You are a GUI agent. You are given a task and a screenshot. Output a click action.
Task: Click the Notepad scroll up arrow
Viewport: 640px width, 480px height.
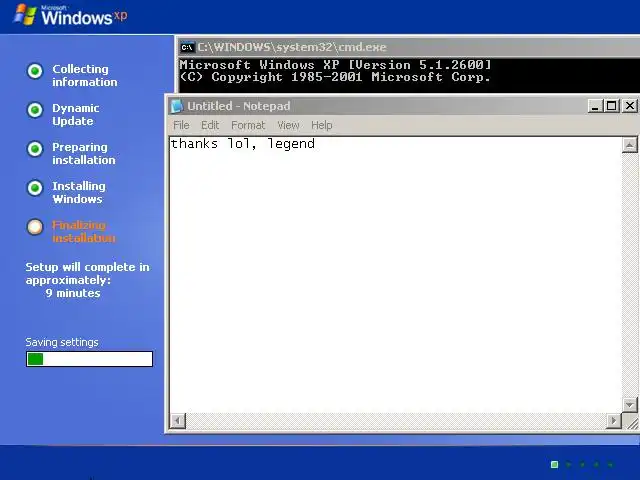(629, 145)
